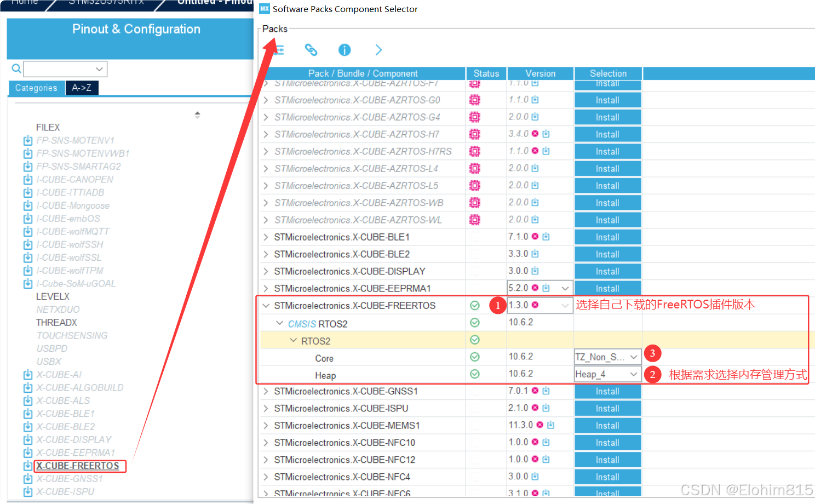Expand the X-CUBE-BLE1 pack row
This screenshot has height=504, width=815.
[x=266, y=237]
